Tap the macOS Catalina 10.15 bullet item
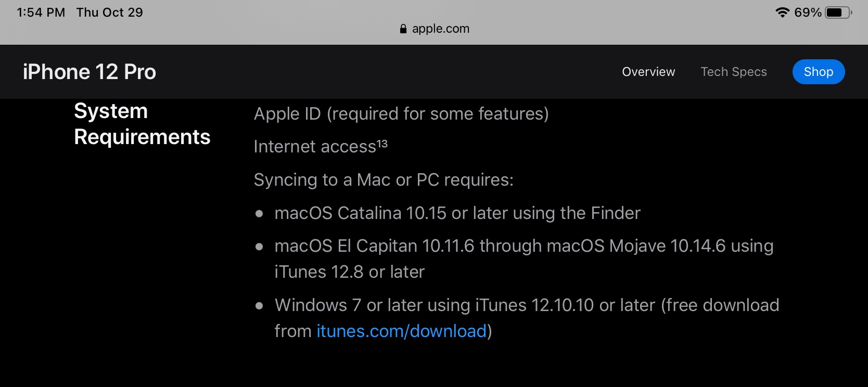The width and height of the screenshot is (868, 387). 457,213
